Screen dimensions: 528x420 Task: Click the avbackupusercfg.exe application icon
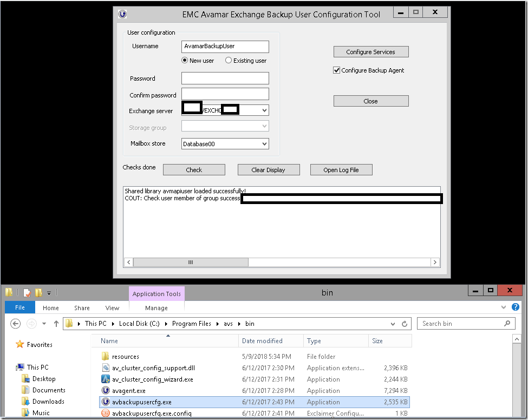point(106,402)
